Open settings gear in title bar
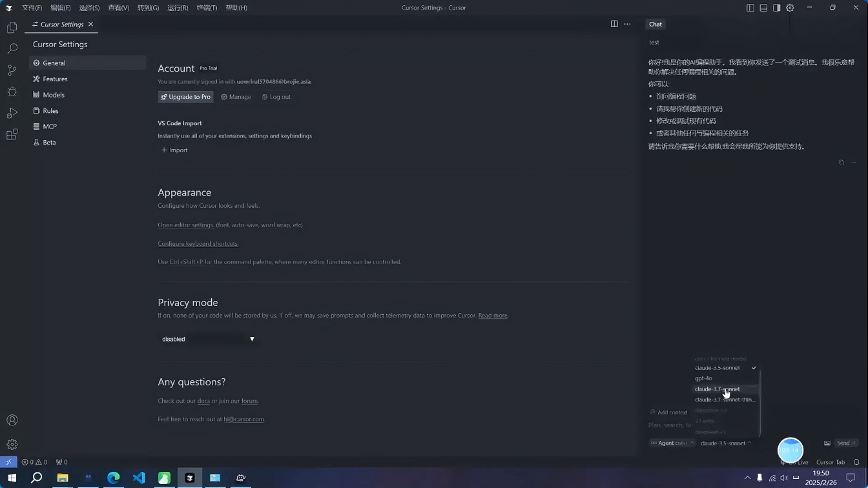Screen dimensions: 868x488 point(790,8)
